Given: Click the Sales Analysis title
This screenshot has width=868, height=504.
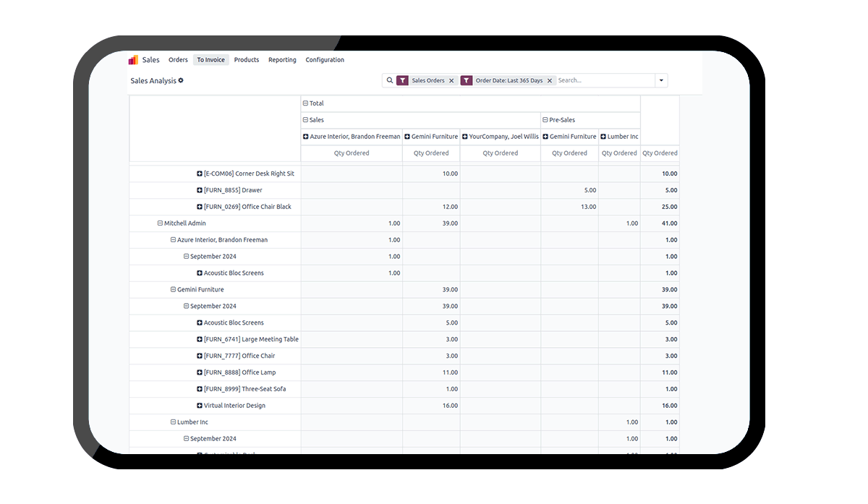Looking at the screenshot, I should click(153, 81).
